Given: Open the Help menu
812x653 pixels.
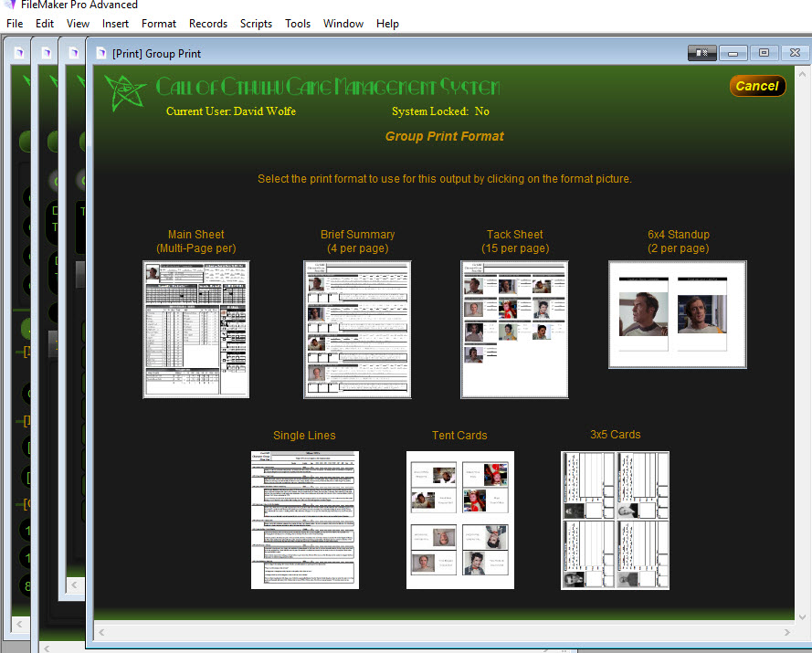Looking at the screenshot, I should click(x=387, y=24).
